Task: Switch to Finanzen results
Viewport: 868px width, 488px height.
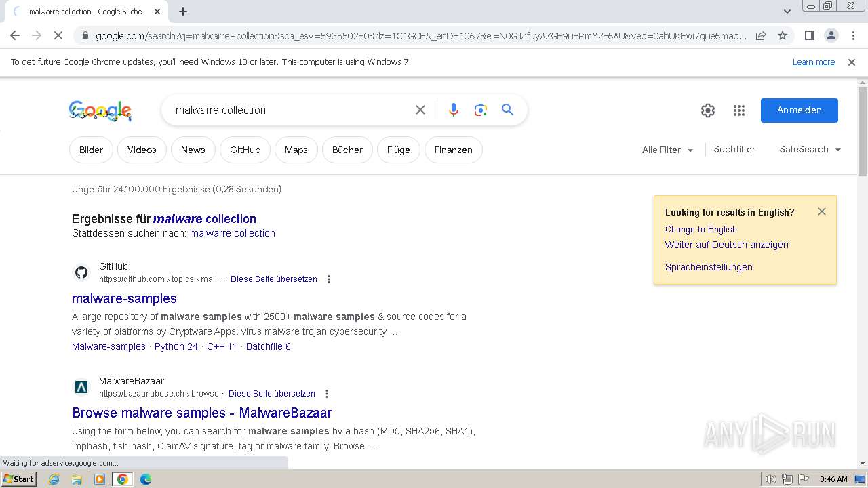Action: [453, 150]
